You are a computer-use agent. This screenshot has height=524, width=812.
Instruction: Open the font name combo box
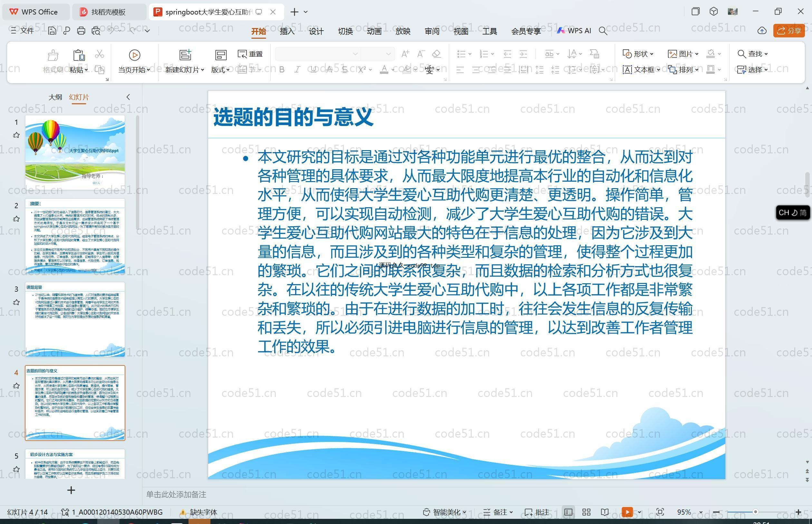[x=318, y=54]
